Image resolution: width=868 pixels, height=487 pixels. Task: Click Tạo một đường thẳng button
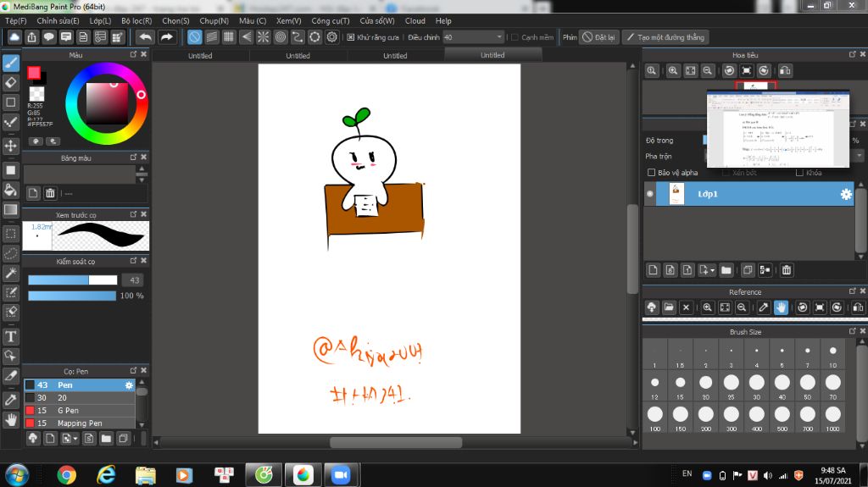[x=665, y=37]
